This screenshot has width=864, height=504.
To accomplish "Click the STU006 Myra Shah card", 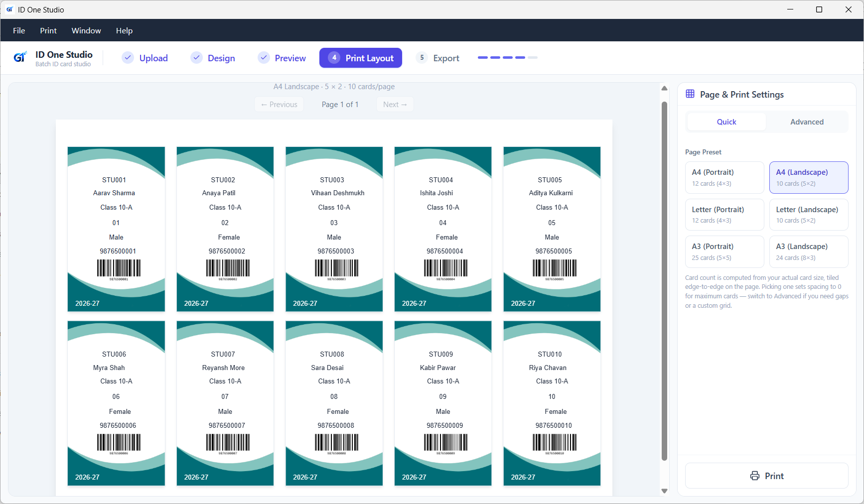I will coord(116,403).
